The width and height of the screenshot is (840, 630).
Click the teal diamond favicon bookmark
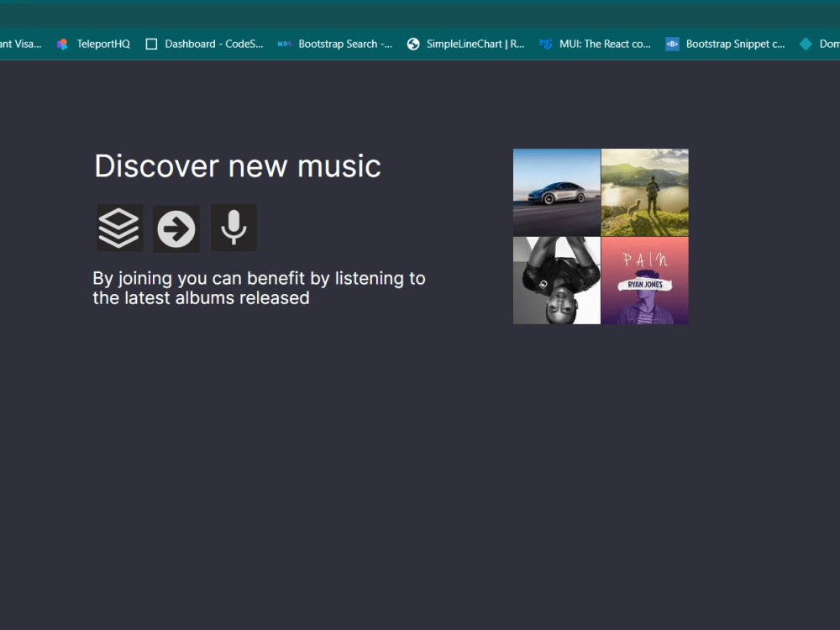806,44
